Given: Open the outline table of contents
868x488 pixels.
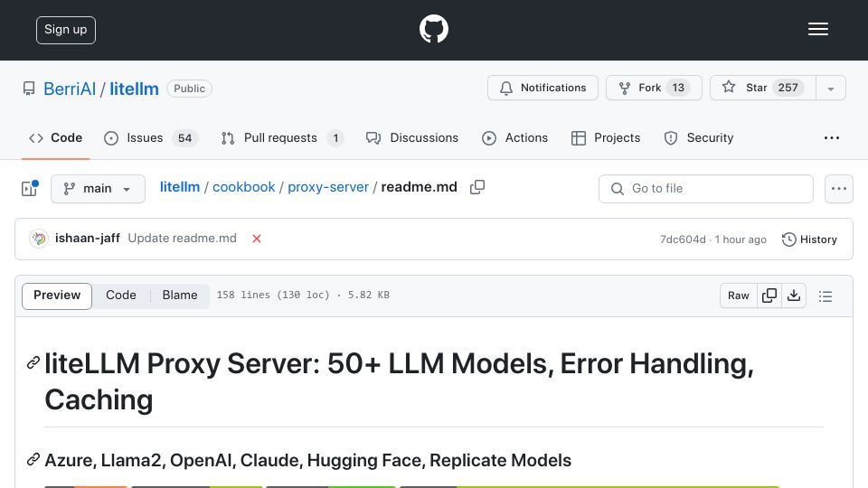Looking at the screenshot, I should tap(826, 296).
